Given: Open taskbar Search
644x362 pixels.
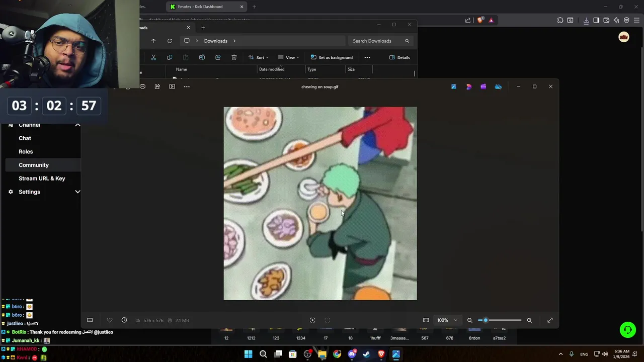Looking at the screenshot, I should [x=263, y=354].
